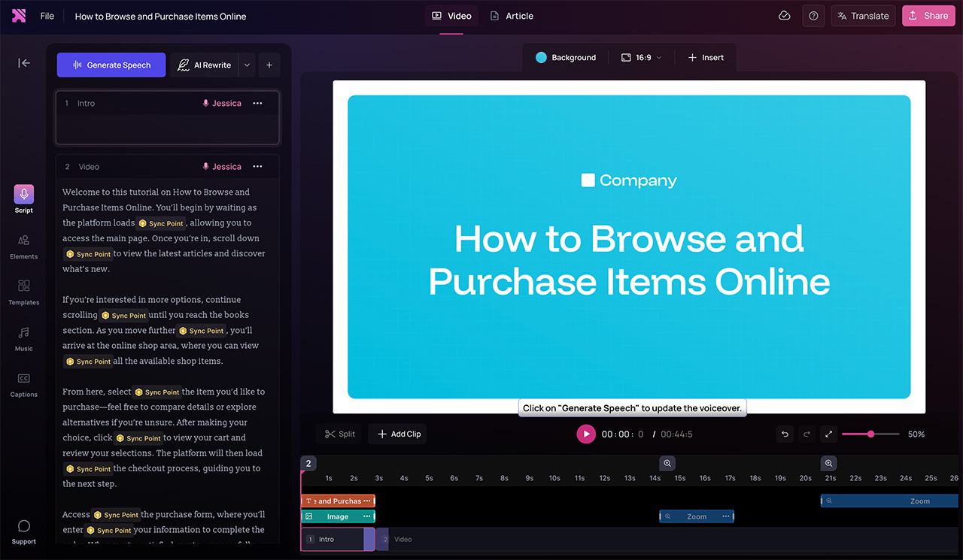
Task: Click the Add Clip button
Action: click(398, 434)
